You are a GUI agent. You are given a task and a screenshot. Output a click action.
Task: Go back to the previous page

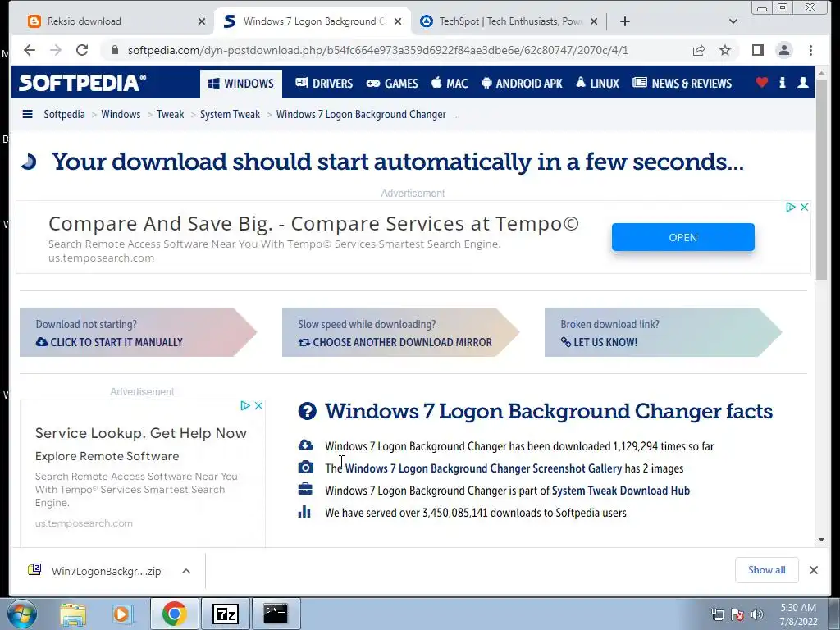pos(30,50)
